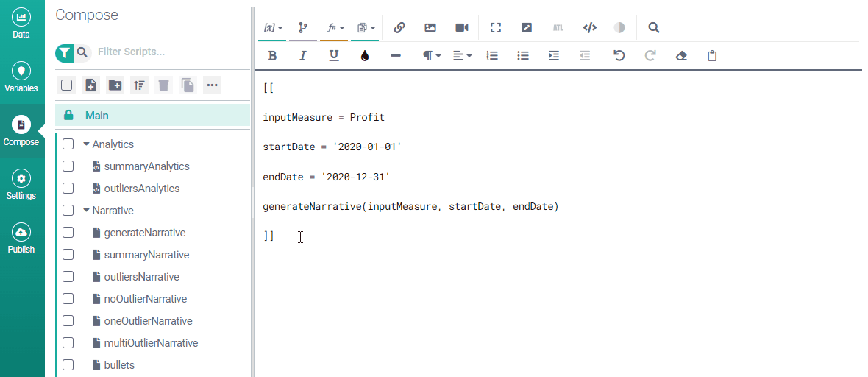
Task: Open the insert variable [x] dropdown
Action: 272,28
